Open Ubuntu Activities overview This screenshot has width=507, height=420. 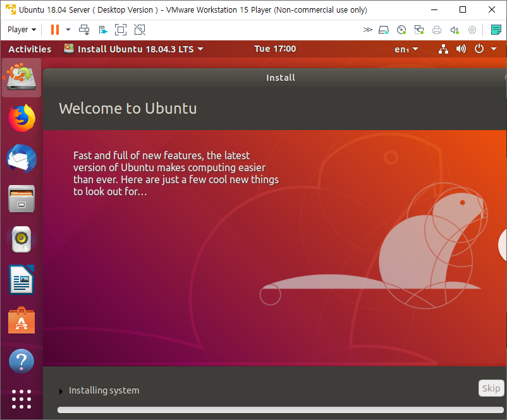point(30,49)
